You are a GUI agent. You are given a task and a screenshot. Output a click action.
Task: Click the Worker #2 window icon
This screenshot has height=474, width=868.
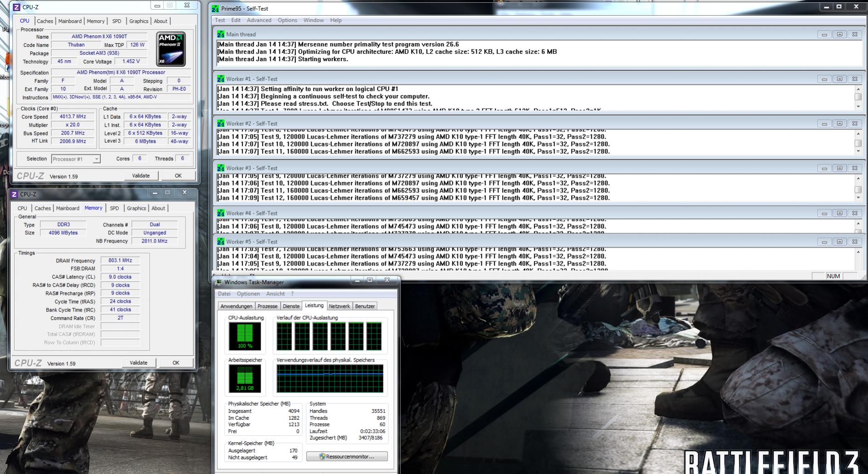[x=221, y=123]
